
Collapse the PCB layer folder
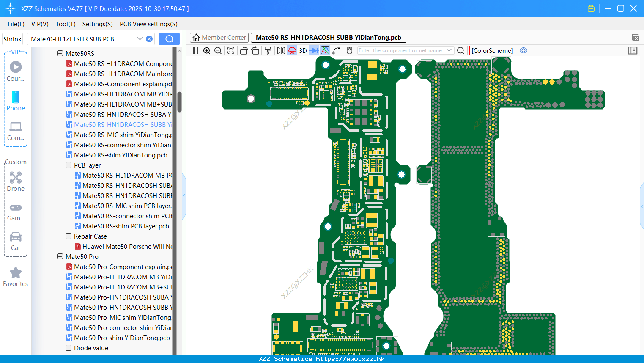[69, 165]
